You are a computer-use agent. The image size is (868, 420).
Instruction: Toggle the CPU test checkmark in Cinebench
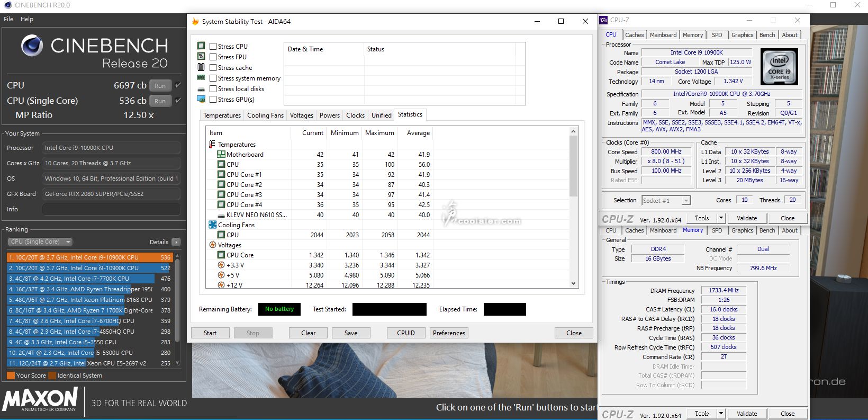click(178, 85)
